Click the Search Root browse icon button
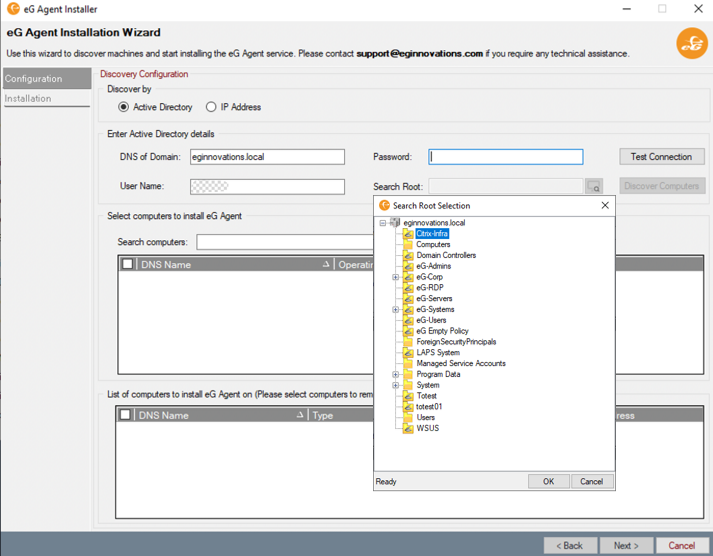This screenshot has height=556, width=713. 594,186
